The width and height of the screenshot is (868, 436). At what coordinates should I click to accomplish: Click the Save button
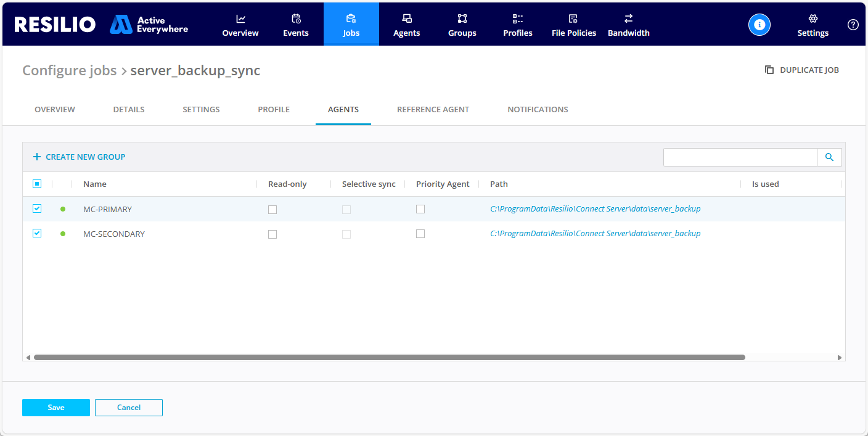(56, 408)
